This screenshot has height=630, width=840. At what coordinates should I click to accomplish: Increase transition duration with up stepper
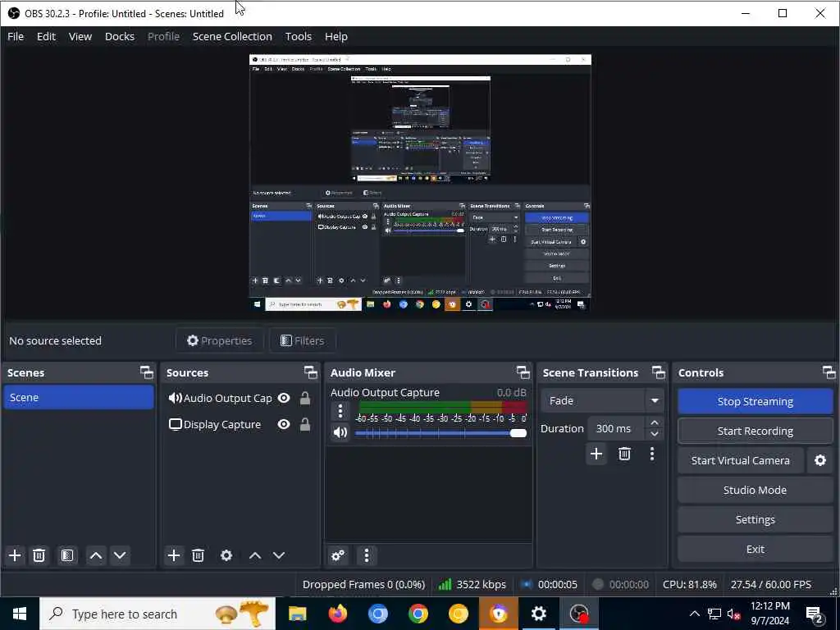(x=654, y=422)
